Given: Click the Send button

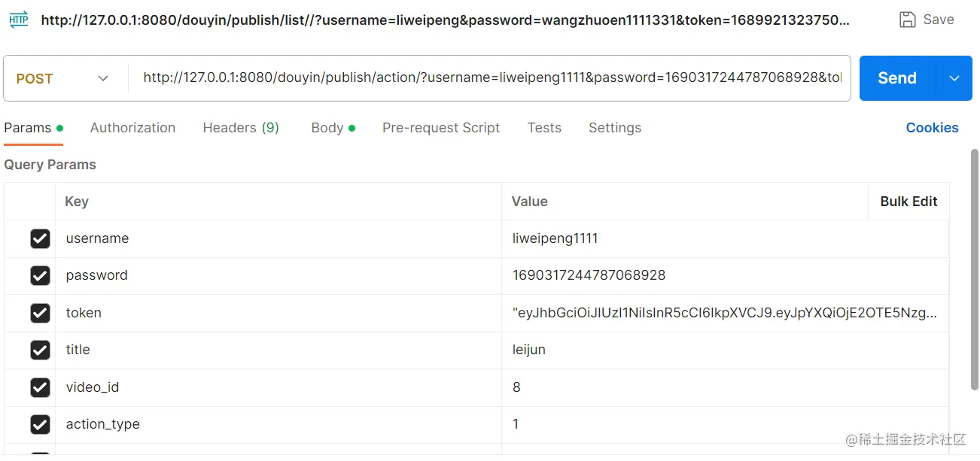Looking at the screenshot, I should point(897,78).
